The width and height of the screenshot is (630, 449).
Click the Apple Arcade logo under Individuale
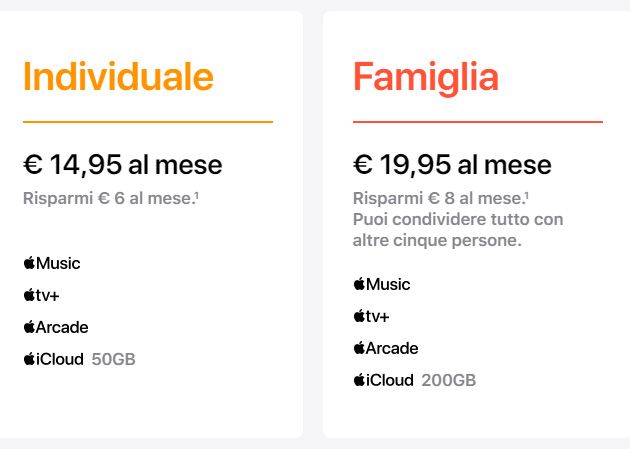56,327
